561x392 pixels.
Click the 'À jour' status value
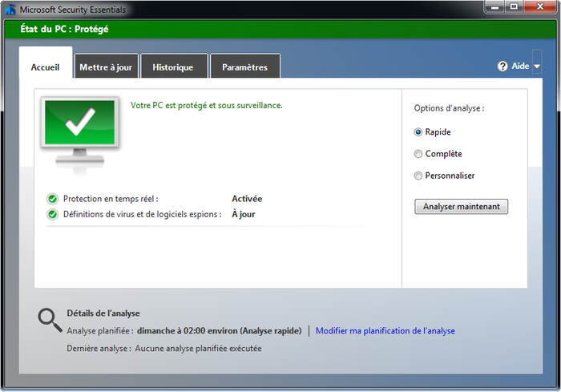click(244, 214)
